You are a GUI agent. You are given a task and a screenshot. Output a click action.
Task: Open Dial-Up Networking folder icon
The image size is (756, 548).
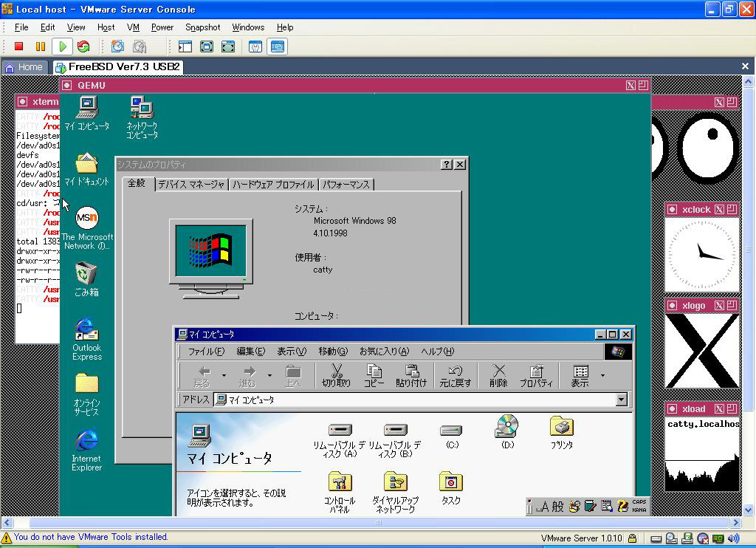click(396, 492)
